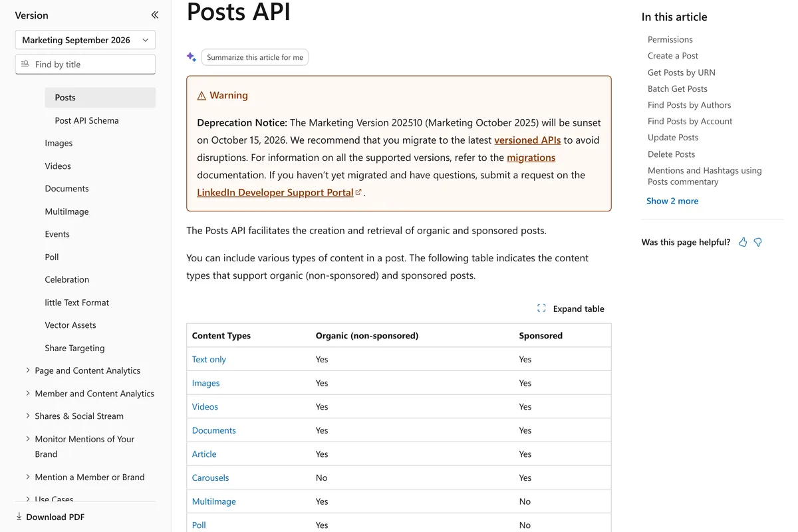Click the Posts API heading
This screenshot has height=532, width=798.
pyautogui.click(x=238, y=11)
